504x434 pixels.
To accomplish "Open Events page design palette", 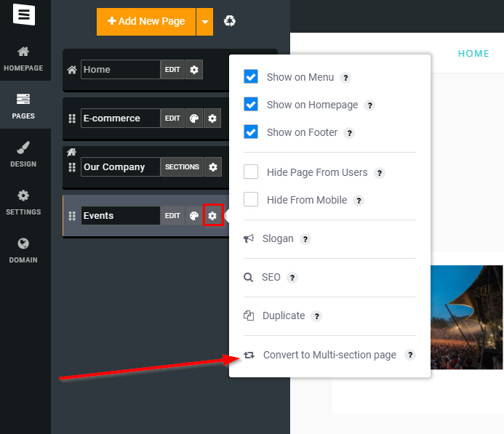I will click(x=194, y=216).
